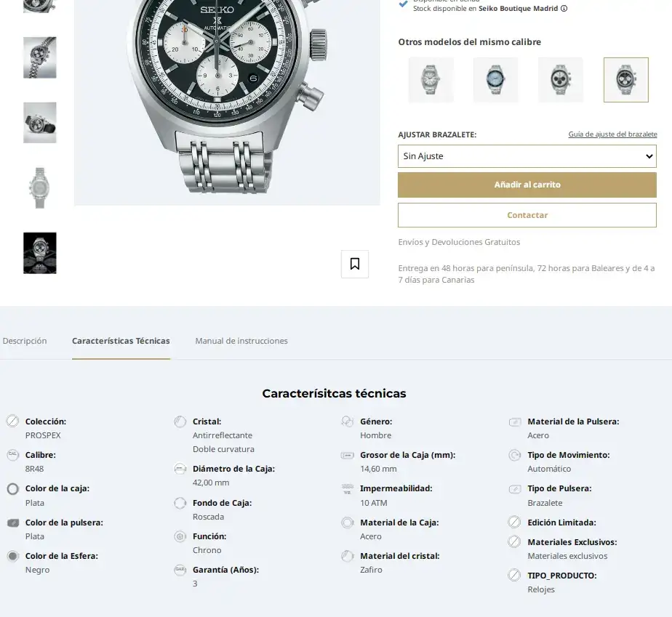Select the white panda dial model thumbnail
The width and height of the screenshot is (672, 617).
(561, 80)
